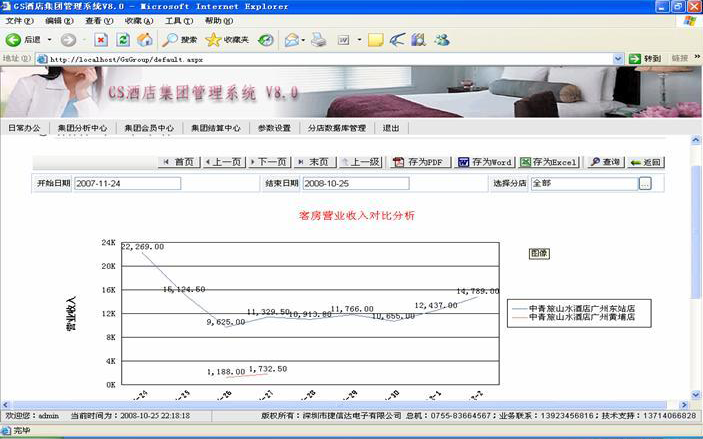Go to next page with 下一页

tap(269, 162)
